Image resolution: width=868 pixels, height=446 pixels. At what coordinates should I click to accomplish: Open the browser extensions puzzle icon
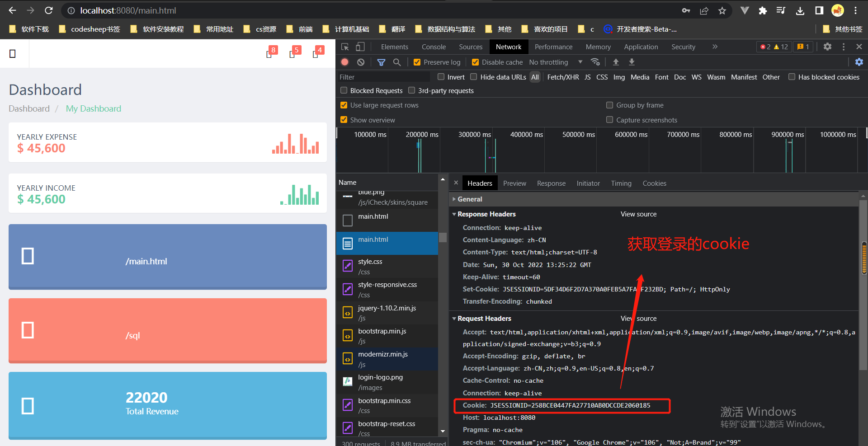pos(763,10)
